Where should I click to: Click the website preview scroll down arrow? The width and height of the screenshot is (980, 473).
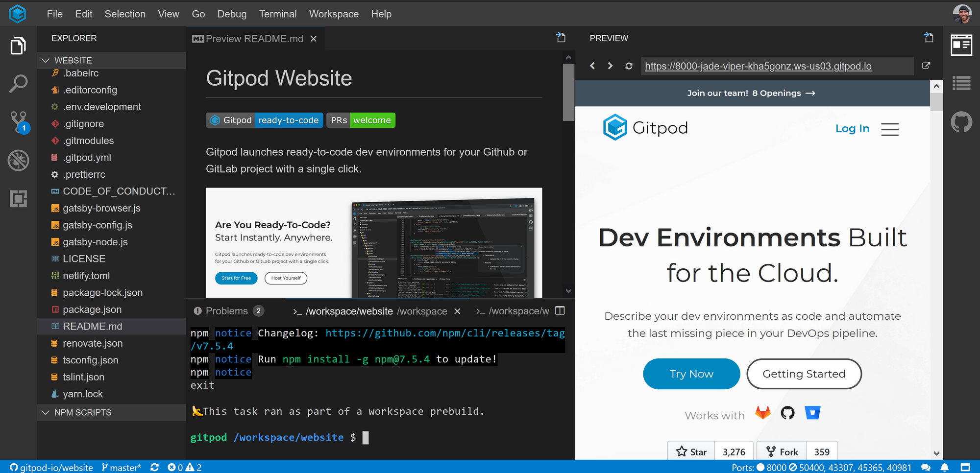tap(936, 453)
